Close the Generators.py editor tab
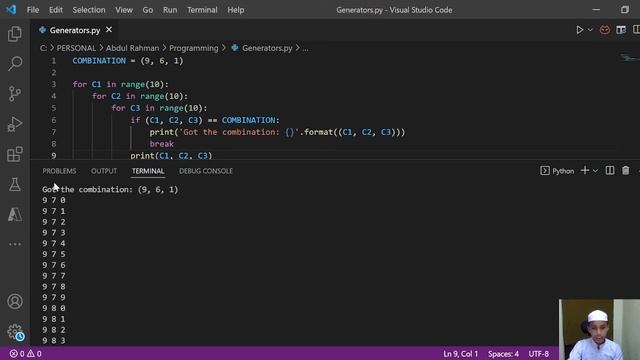The image size is (640, 360). [x=109, y=30]
